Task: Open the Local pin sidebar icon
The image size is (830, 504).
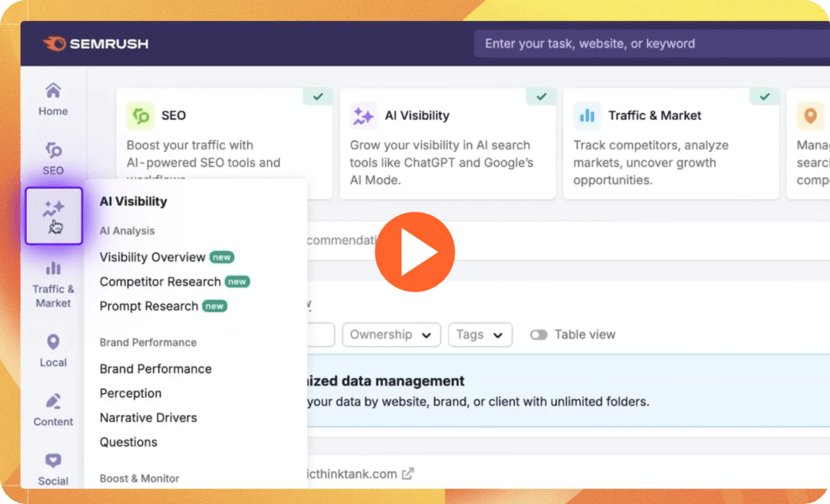Action: point(53,349)
